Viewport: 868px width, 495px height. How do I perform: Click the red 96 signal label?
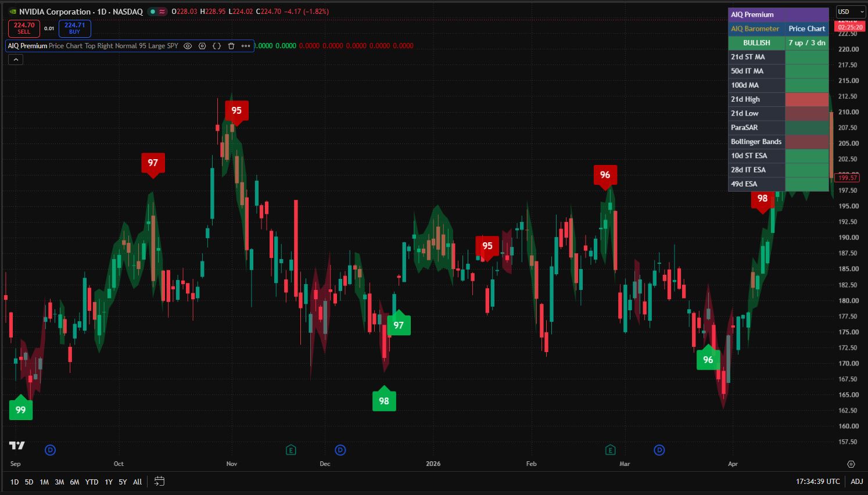605,176
